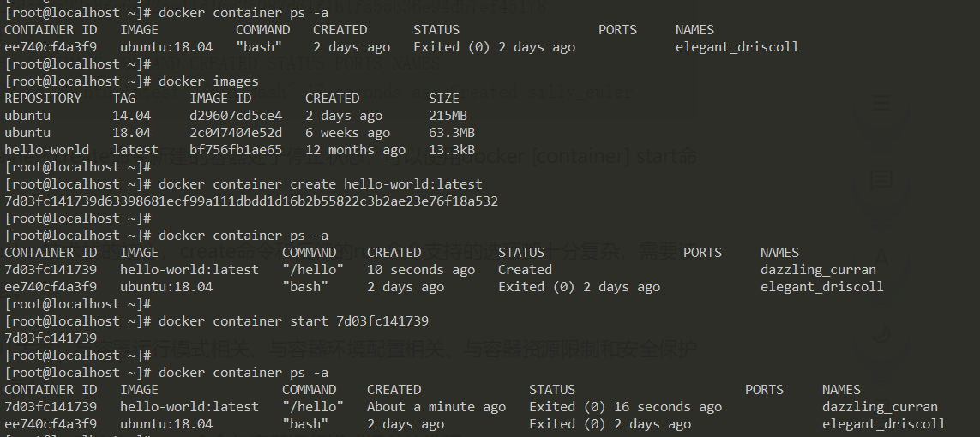The image size is (980, 437).
Task: Select the SIZE column header
Action: pyautogui.click(x=444, y=98)
